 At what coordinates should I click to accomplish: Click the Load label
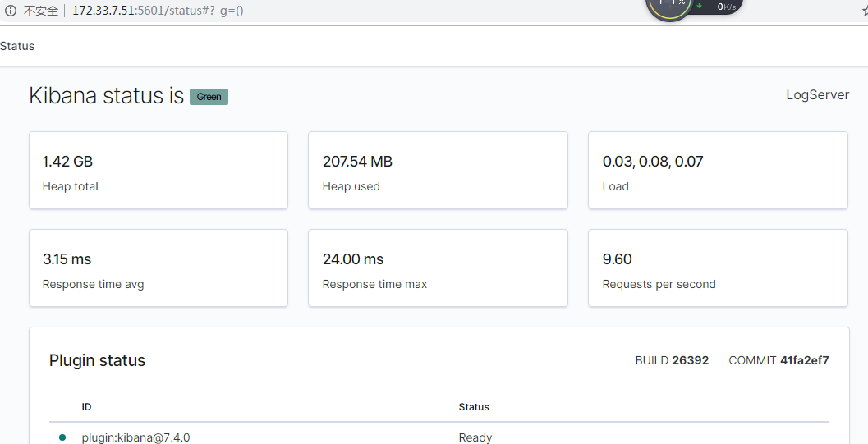616,187
